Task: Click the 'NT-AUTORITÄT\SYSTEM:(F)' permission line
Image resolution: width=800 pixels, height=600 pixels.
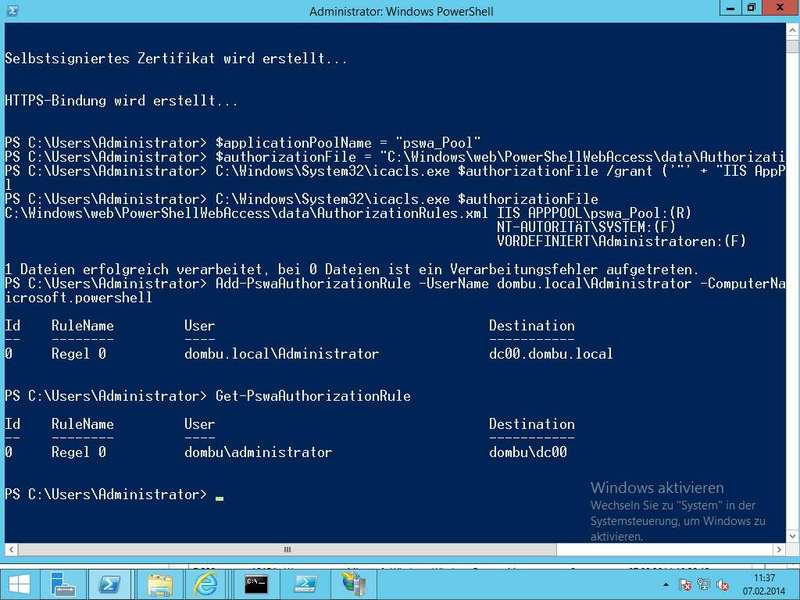Action: (x=586, y=227)
